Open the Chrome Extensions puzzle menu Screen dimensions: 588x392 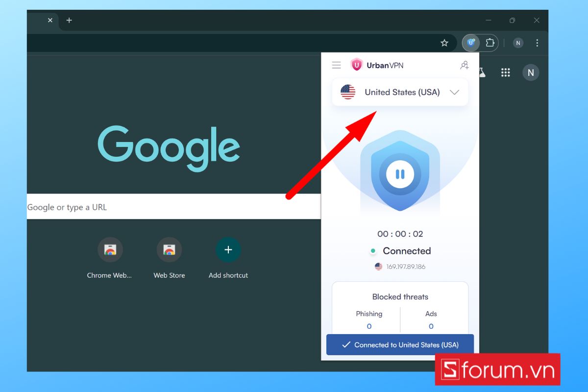[490, 43]
